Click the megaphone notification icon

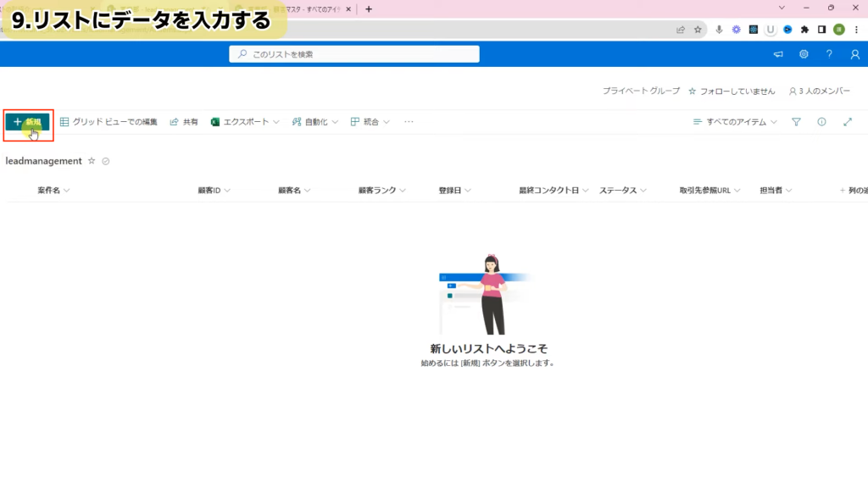tap(778, 54)
